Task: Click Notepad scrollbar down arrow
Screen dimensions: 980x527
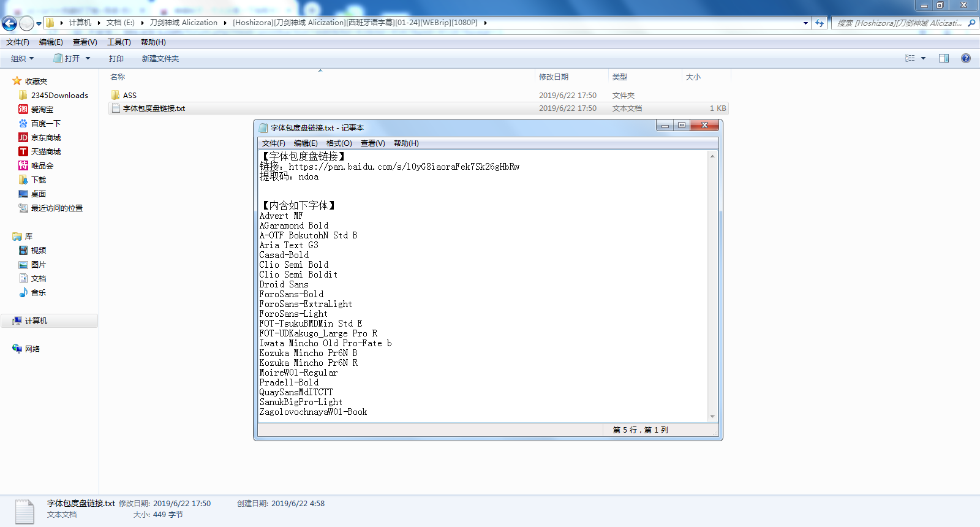Action: [x=712, y=417]
